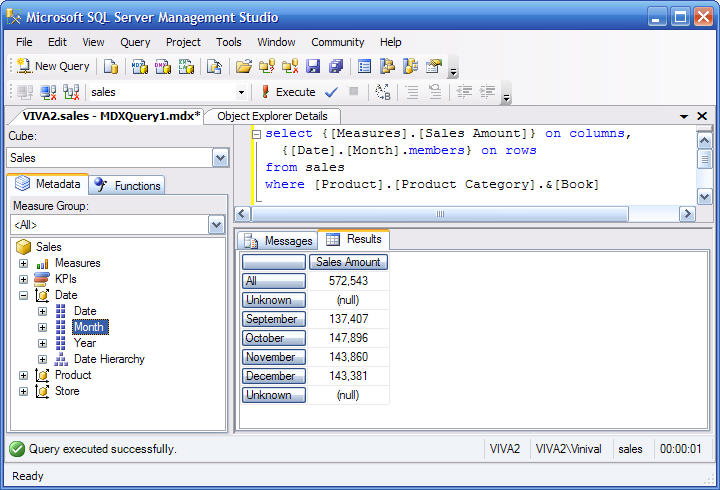Expand the KPIs tree node
Viewport: 720px width, 490px height.
[x=23, y=279]
